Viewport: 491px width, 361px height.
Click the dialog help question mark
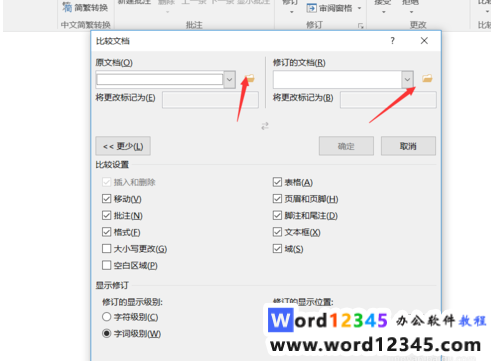coord(392,41)
